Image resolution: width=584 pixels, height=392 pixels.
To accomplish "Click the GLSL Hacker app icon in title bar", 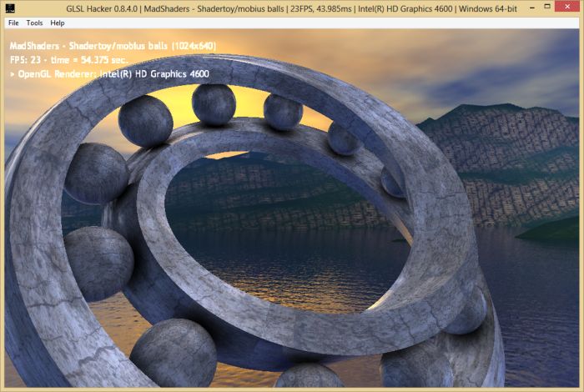I will click(10, 8).
